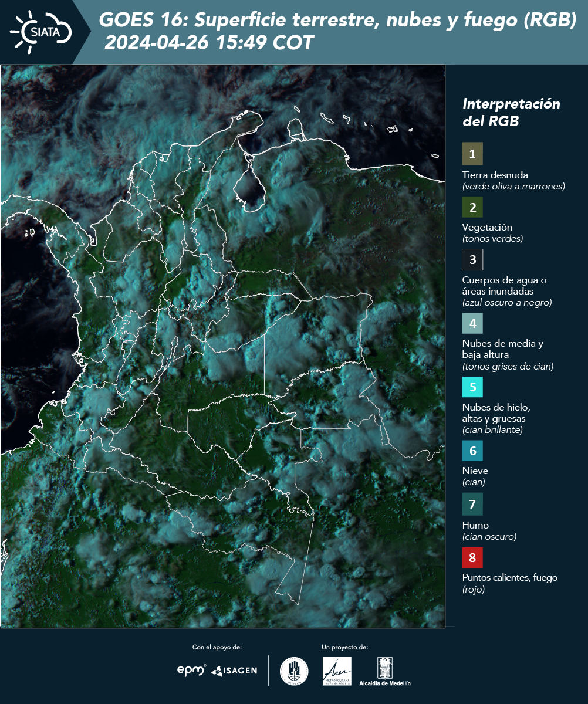Click the EPM logo
Viewport: 588px width, 704px height.
(192, 670)
